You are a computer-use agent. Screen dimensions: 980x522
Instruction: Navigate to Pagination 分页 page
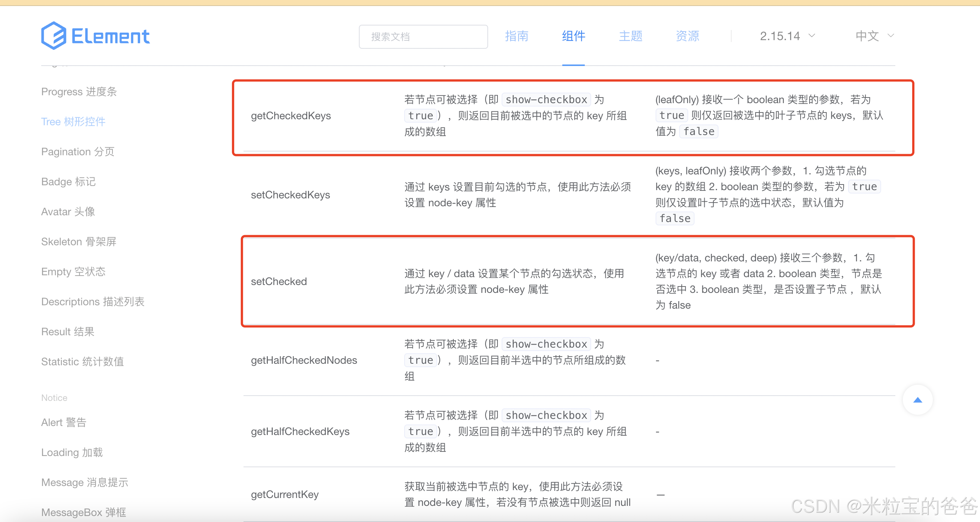point(78,151)
